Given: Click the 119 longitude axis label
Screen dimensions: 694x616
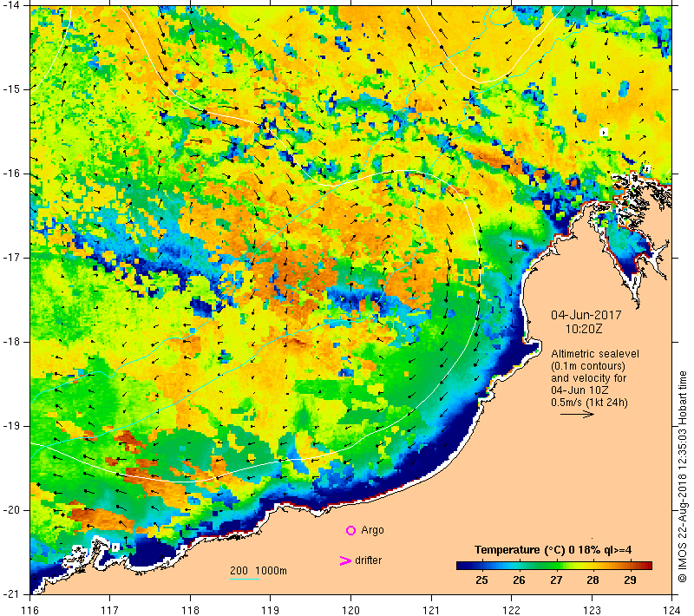Looking at the screenshot, I should click(271, 610).
